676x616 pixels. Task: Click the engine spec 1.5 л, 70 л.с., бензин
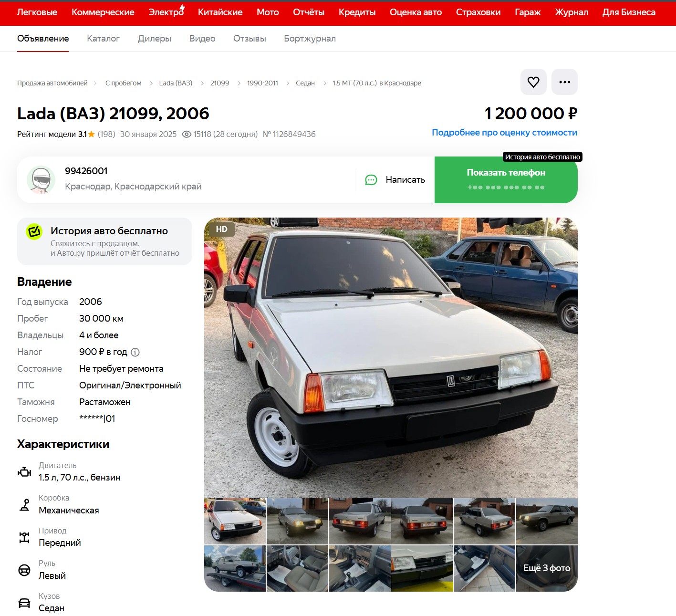point(80,477)
